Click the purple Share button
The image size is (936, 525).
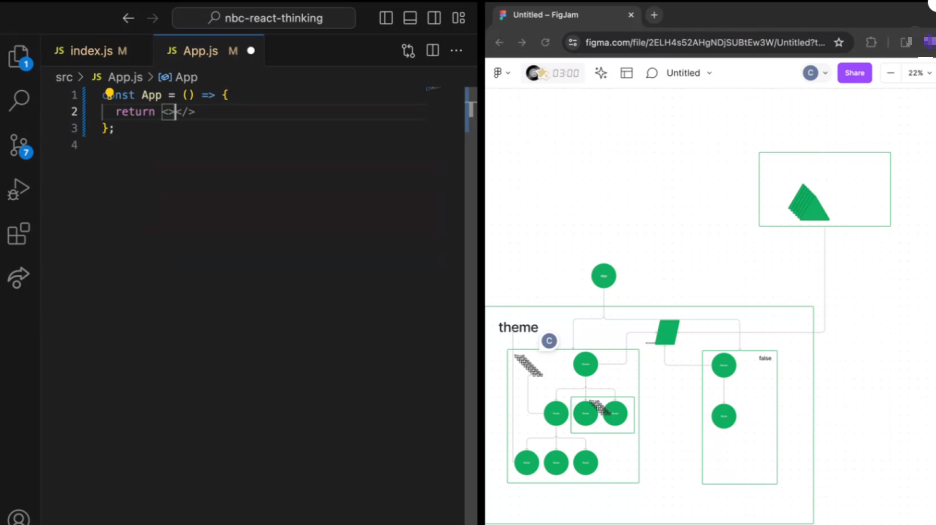854,73
